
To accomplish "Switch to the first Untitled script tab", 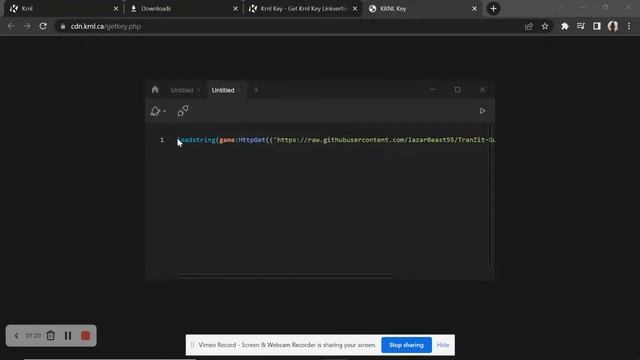I will click(182, 90).
